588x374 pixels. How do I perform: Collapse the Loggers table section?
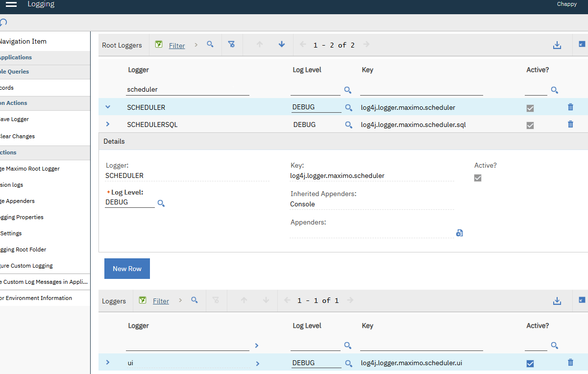pos(582,300)
